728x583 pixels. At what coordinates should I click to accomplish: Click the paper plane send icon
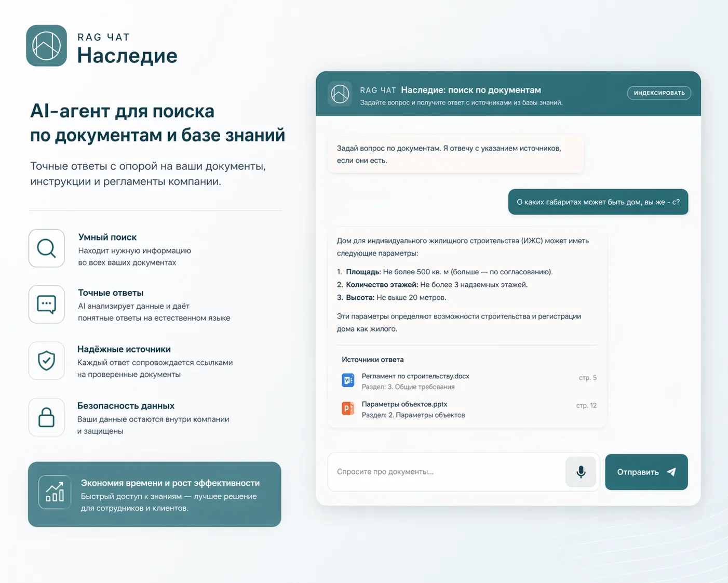pos(671,472)
